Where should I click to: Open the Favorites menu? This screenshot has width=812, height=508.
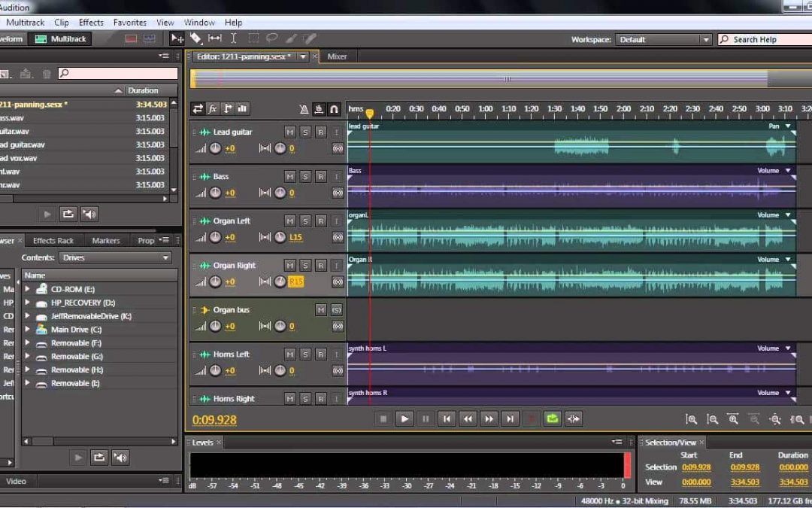tap(130, 23)
